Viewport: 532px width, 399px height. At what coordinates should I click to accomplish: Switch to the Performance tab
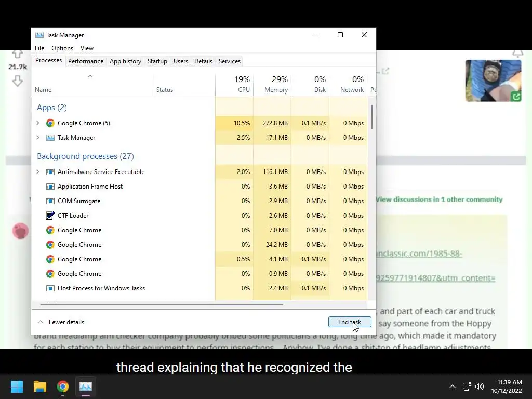(86, 61)
